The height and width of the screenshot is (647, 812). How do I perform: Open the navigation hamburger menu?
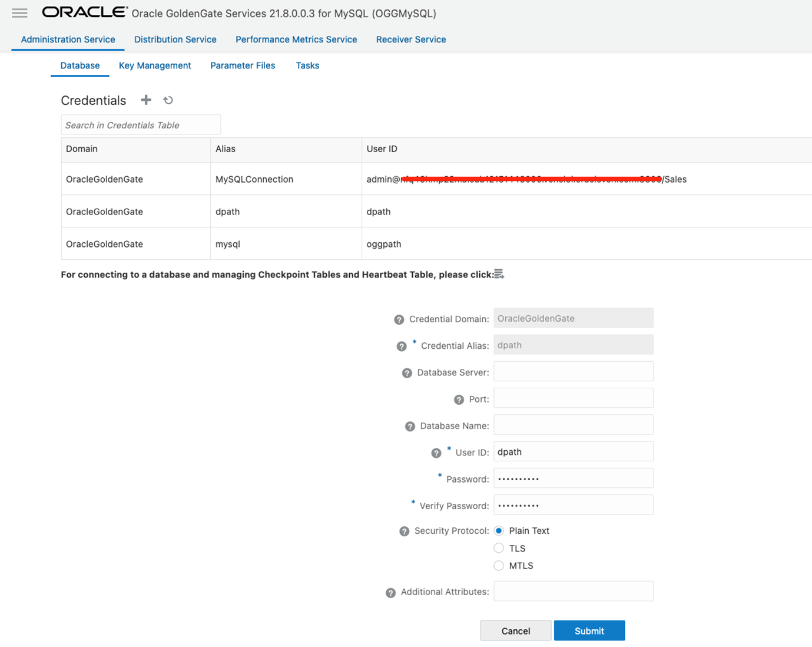click(x=19, y=13)
